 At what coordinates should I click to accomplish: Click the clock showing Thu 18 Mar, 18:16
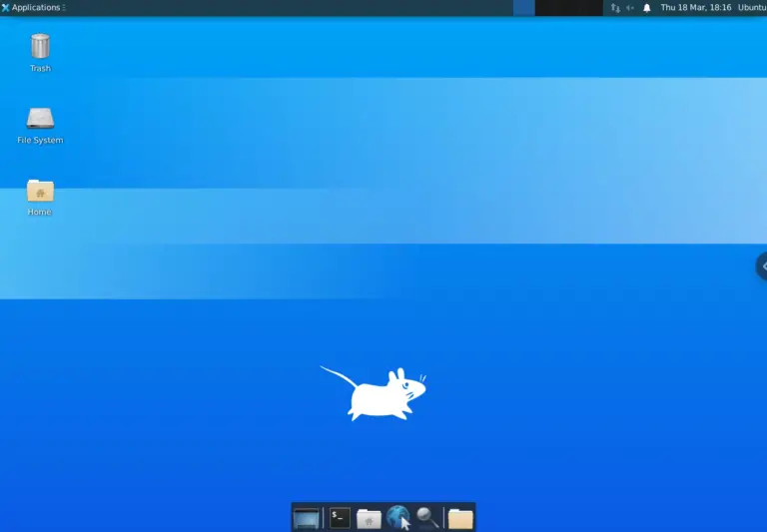coord(695,7)
